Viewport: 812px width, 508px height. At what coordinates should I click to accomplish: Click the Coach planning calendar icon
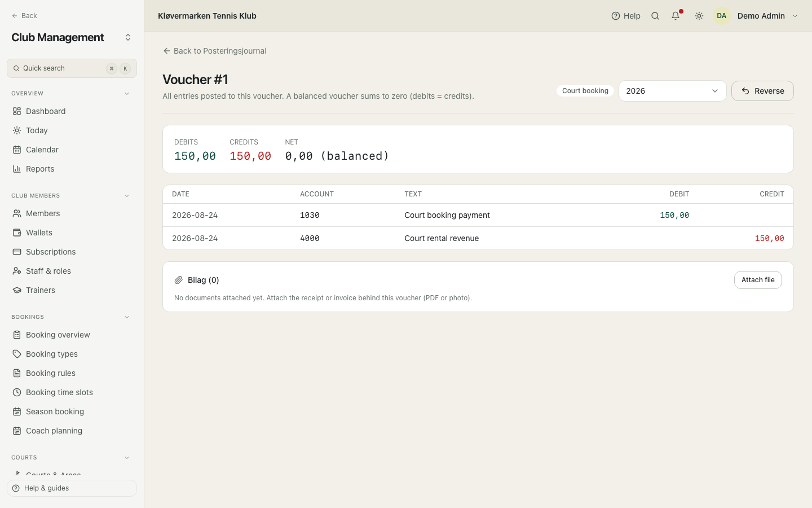(x=17, y=431)
